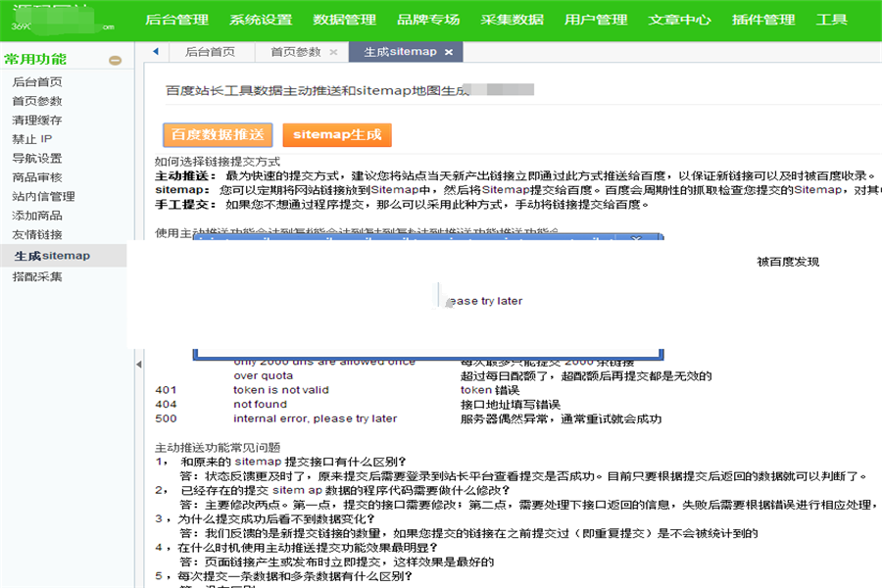Click the 'token 错误' explanation

pos(490,390)
